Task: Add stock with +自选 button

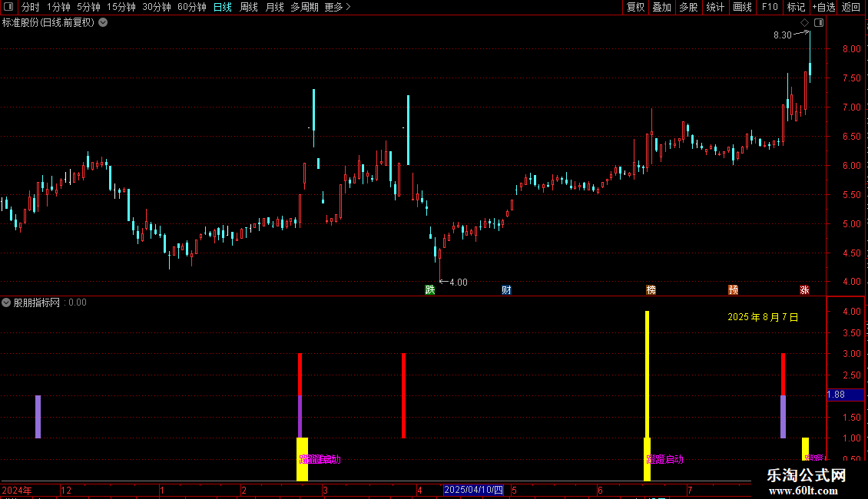Action: pos(823,7)
